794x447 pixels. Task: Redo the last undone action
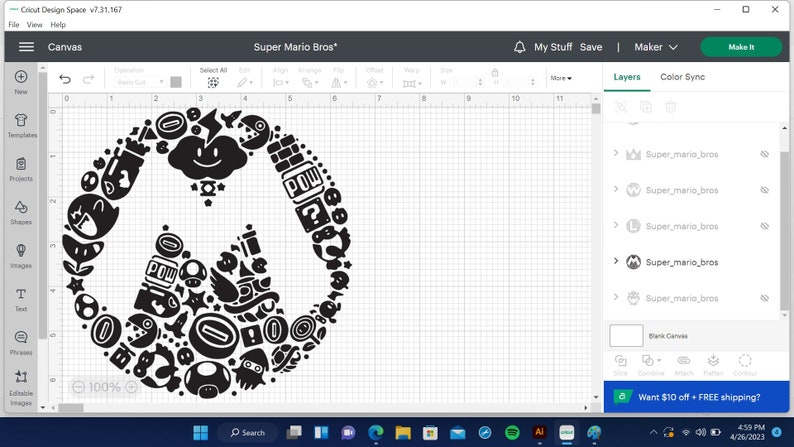pos(88,79)
